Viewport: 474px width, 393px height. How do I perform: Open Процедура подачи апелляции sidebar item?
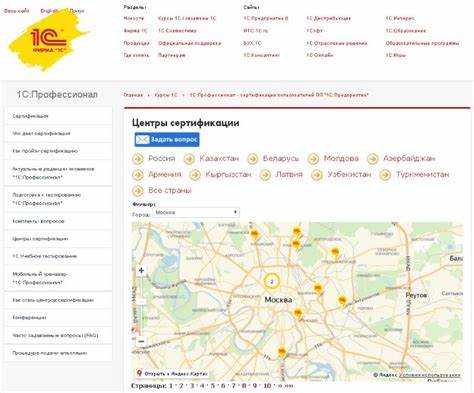58,353
